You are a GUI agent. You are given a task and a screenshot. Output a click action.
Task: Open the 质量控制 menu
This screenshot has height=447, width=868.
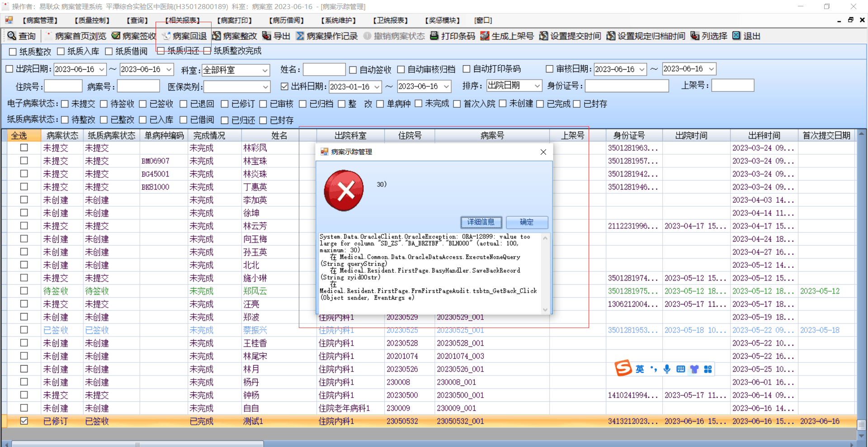click(x=92, y=20)
